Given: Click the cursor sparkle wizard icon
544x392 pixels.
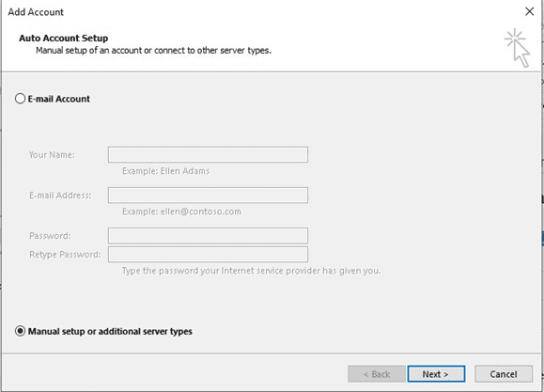Looking at the screenshot, I should (518, 48).
